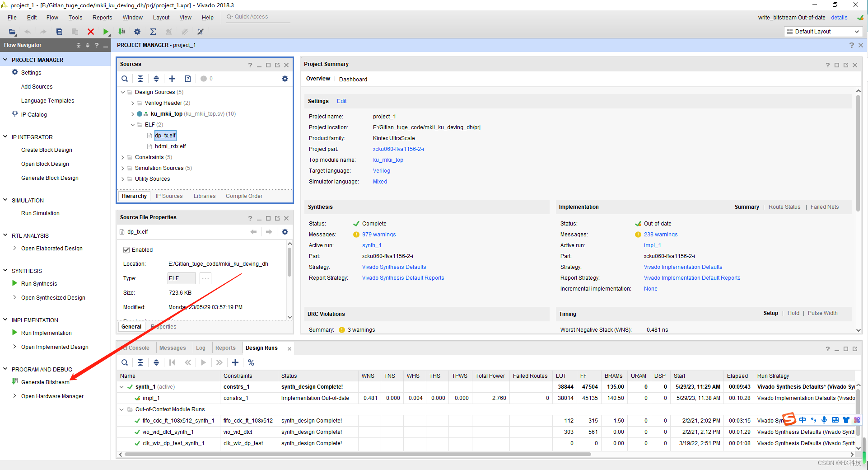Collapse the PROGRAM AND DEBUG section

[5, 369]
